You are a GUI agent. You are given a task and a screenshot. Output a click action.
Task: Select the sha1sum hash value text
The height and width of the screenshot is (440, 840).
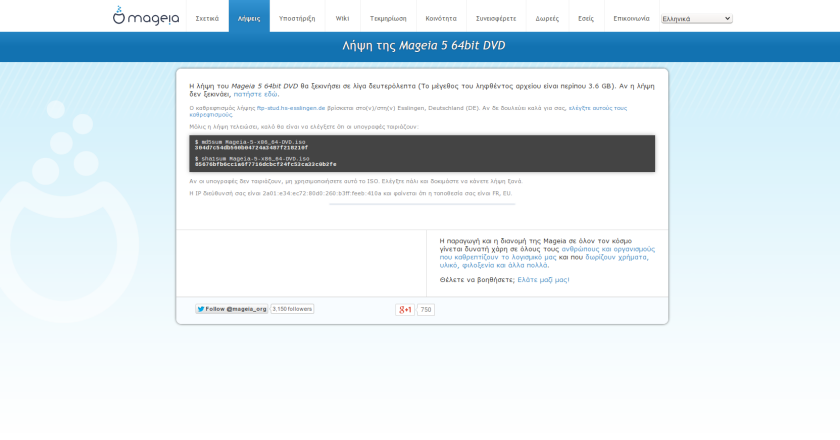[x=266, y=164]
